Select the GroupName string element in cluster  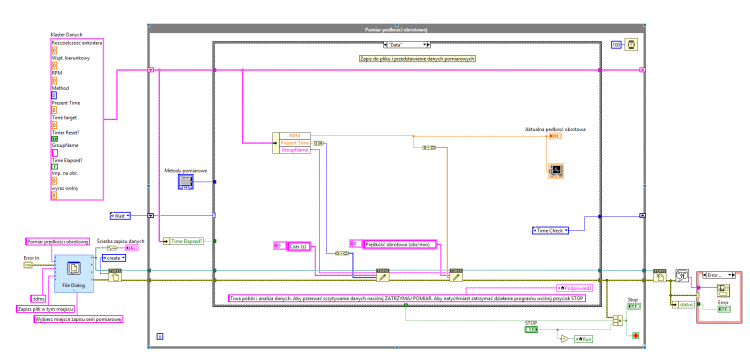(x=55, y=153)
